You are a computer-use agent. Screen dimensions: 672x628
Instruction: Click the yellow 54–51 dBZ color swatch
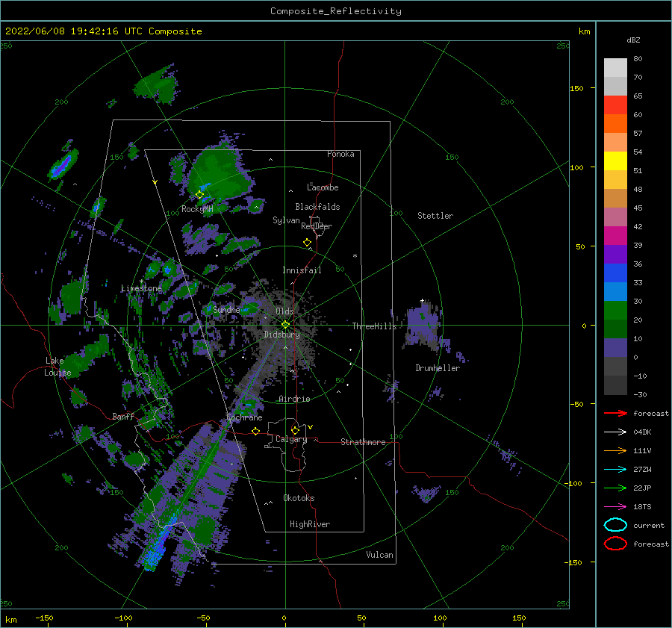[x=615, y=161]
